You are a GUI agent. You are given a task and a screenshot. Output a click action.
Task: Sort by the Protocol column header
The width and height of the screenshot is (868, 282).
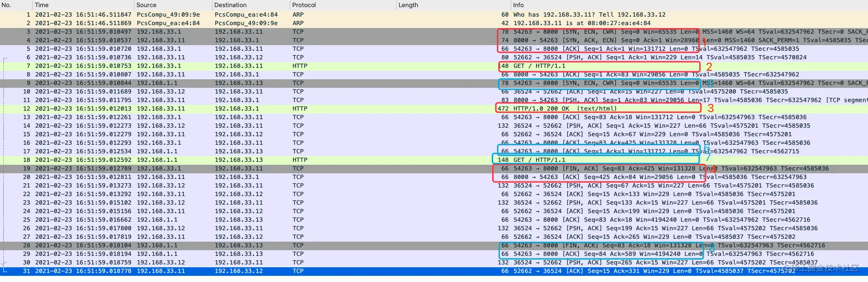coord(343,5)
